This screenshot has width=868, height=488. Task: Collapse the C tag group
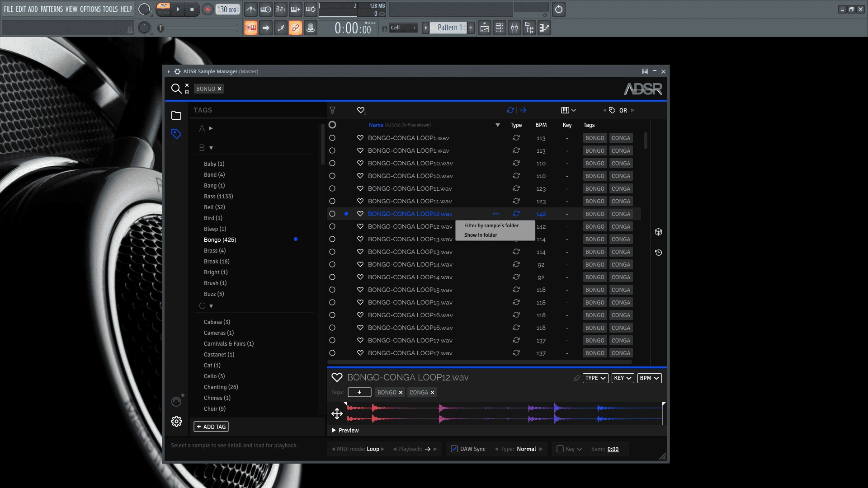click(211, 306)
